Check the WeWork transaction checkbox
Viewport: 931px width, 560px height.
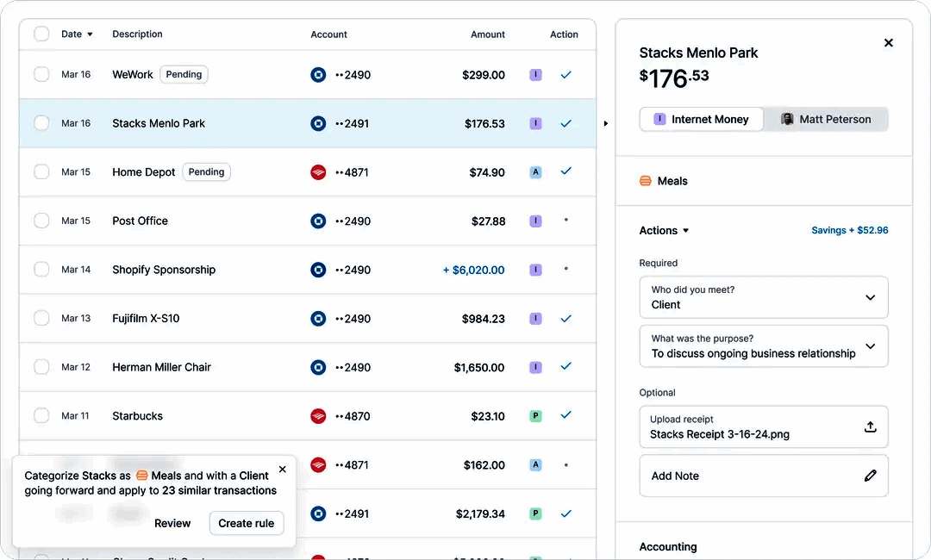(x=41, y=75)
